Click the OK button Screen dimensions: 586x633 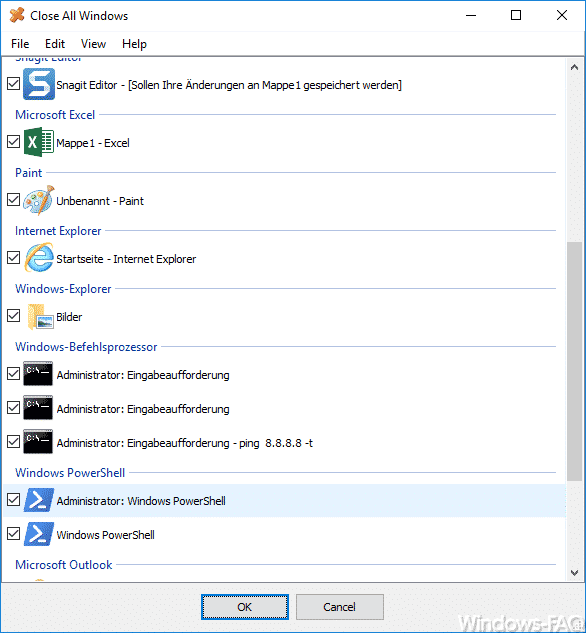245,607
